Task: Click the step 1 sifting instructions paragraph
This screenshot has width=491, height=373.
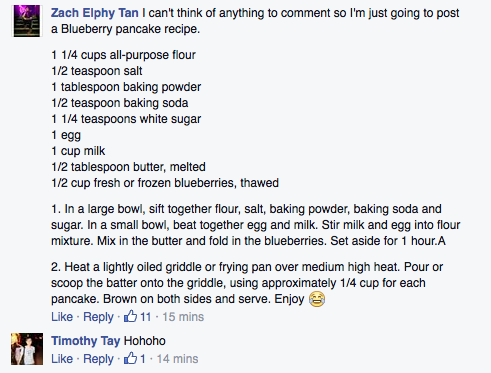Action: click(256, 225)
